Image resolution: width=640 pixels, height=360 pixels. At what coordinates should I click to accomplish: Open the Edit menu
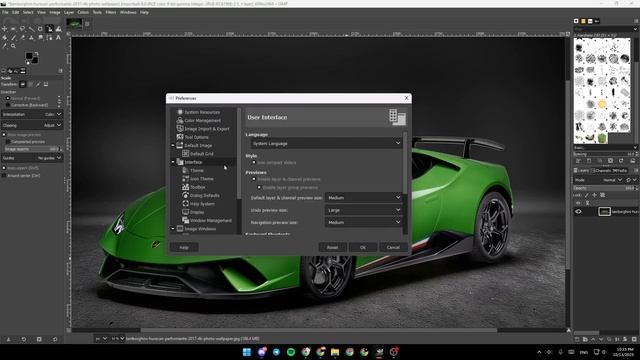click(x=16, y=12)
